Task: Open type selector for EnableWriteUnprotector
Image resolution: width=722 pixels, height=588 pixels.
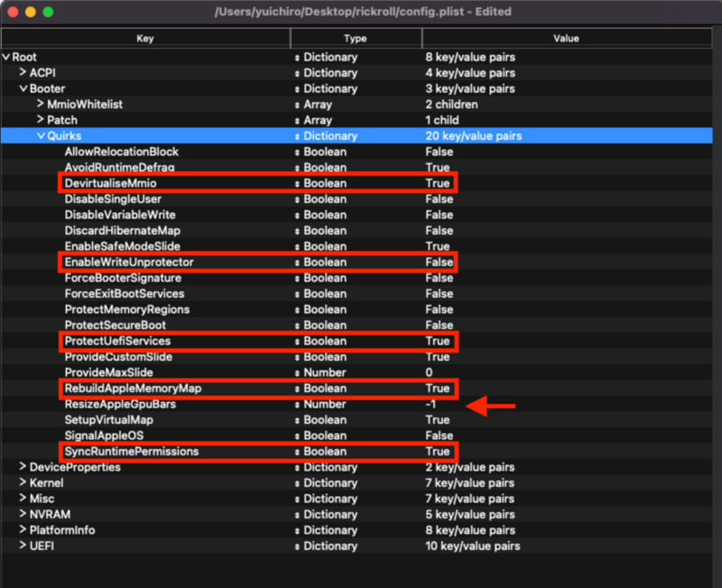Action: click(297, 262)
